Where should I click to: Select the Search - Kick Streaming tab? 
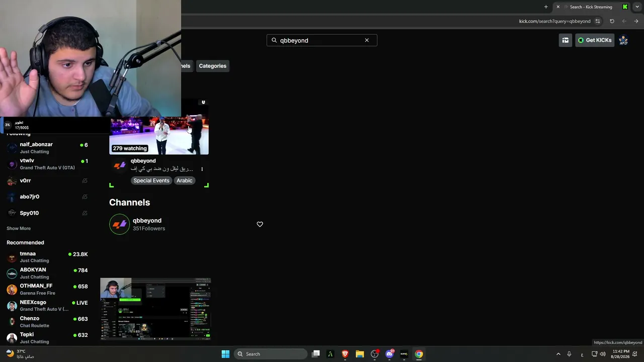592,7
